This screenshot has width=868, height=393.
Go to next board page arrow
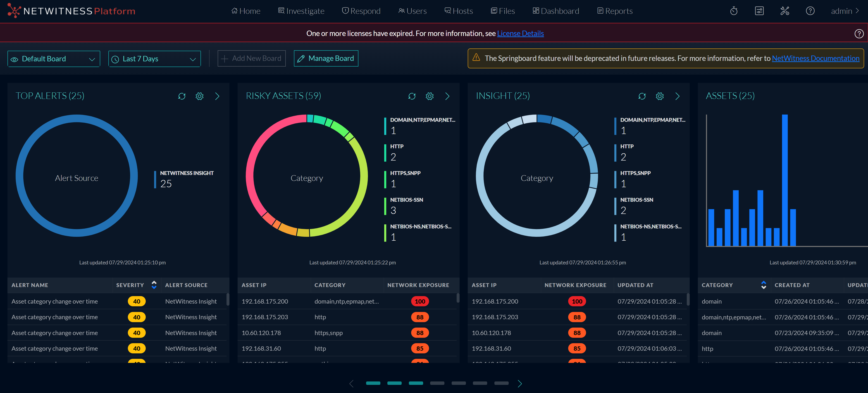point(520,383)
